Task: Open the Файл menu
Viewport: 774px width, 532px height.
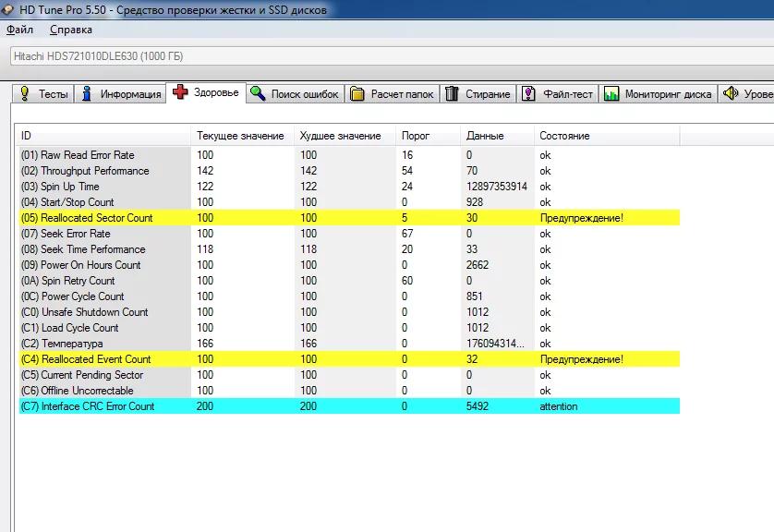Action: pyautogui.click(x=19, y=29)
